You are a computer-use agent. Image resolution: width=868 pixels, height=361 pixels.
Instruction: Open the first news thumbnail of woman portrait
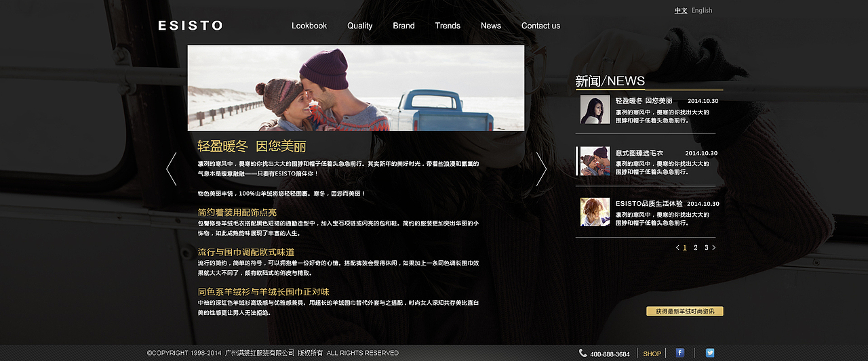tap(595, 110)
